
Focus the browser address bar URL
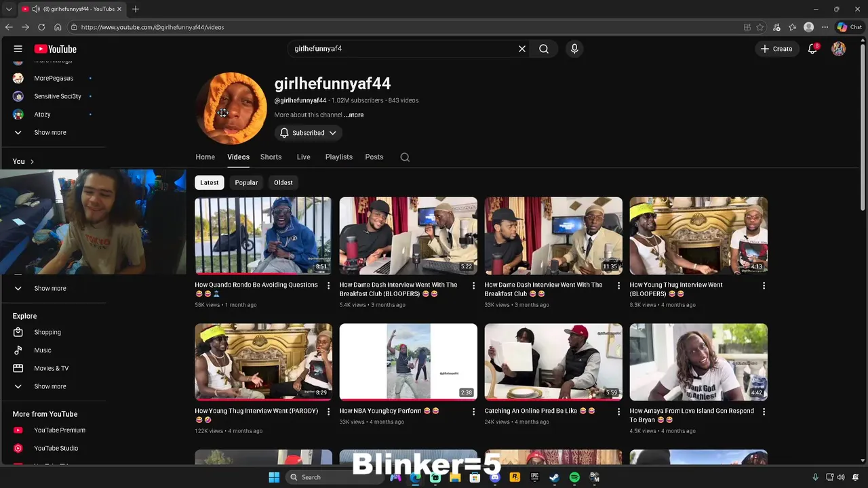(x=153, y=27)
